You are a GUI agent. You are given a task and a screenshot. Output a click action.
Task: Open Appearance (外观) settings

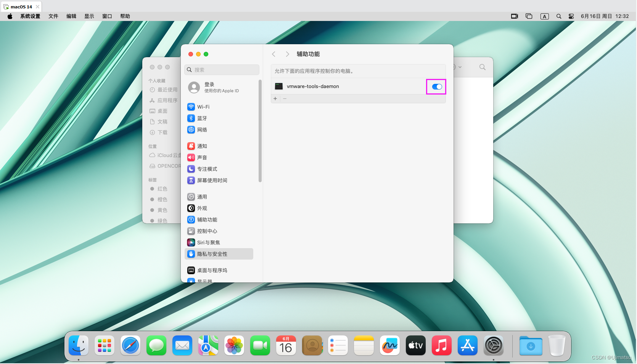coord(219,208)
